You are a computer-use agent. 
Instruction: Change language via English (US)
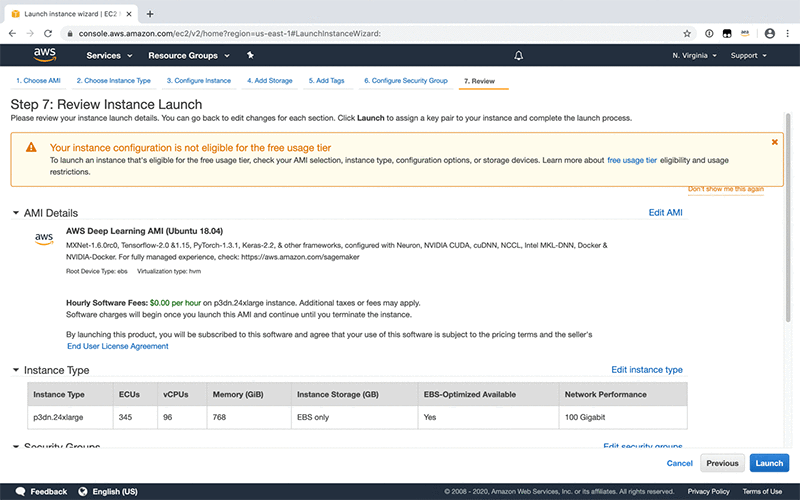(x=115, y=491)
